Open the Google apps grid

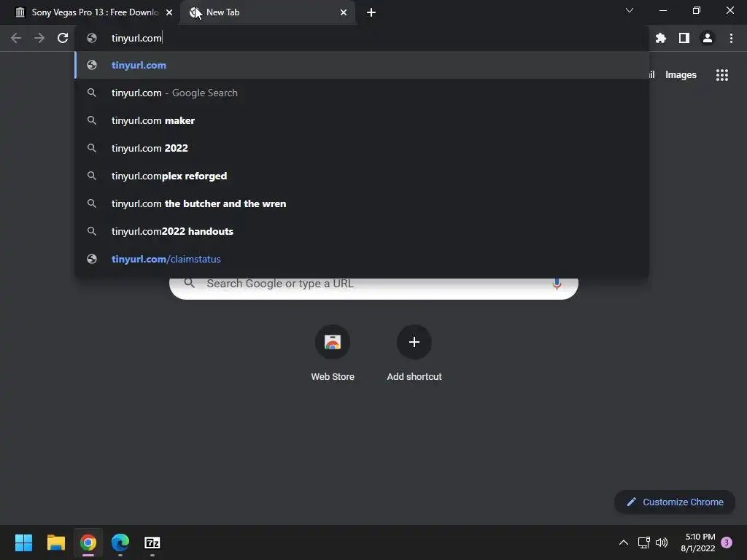coord(722,75)
